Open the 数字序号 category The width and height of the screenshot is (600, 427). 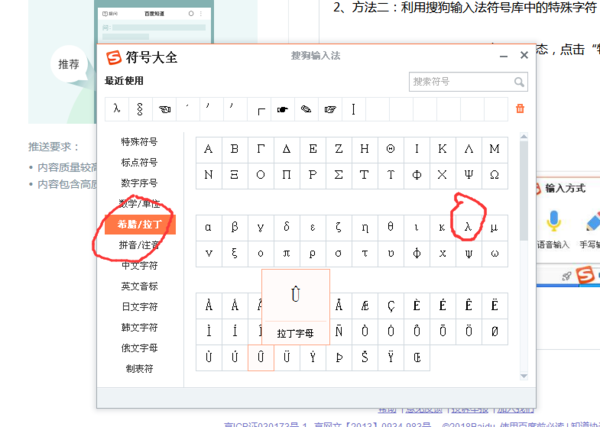pos(139,183)
